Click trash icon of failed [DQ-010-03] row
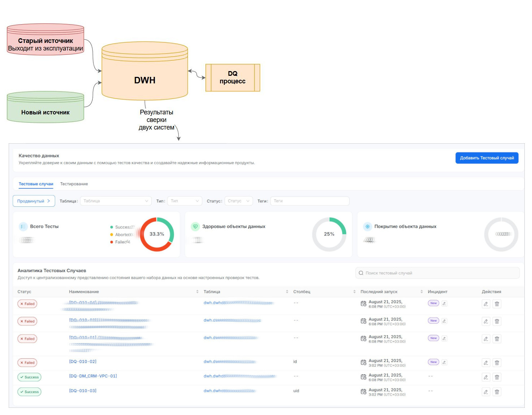 (497, 321)
